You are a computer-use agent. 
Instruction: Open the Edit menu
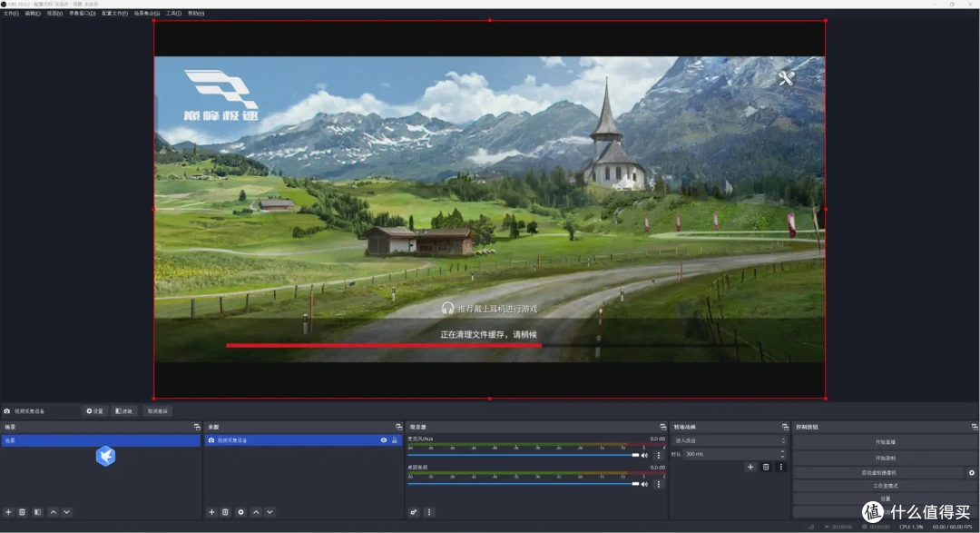click(33, 13)
